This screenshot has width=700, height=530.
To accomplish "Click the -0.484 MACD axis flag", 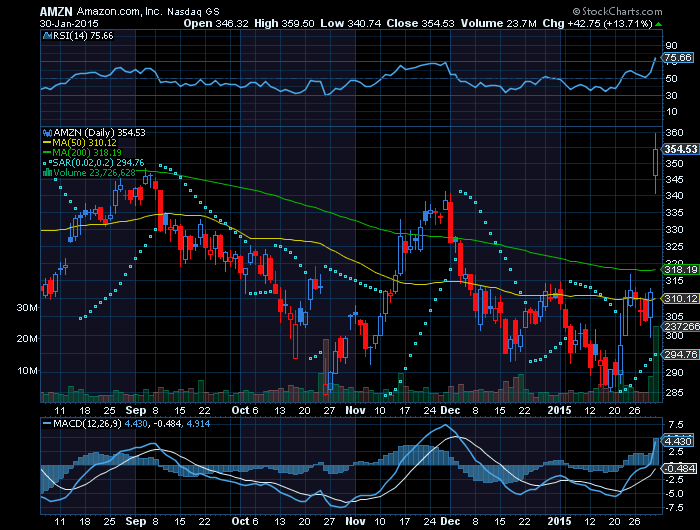I will 679,468.
